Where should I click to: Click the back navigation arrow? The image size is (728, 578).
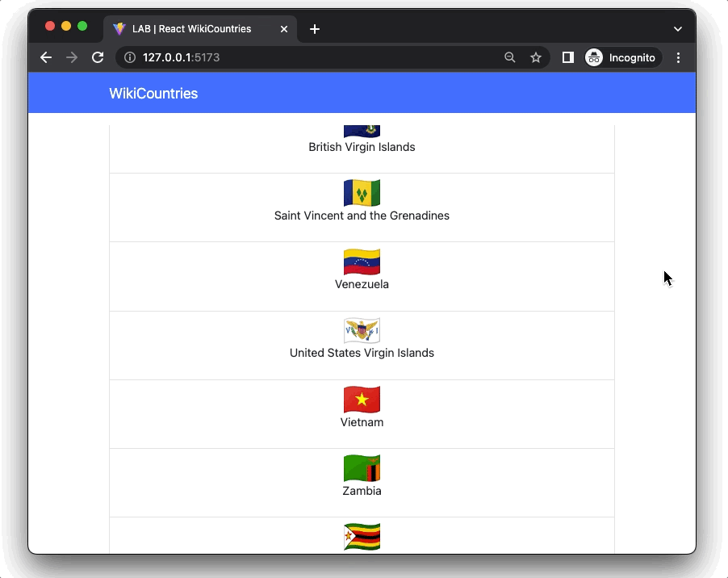click(46, 57)
